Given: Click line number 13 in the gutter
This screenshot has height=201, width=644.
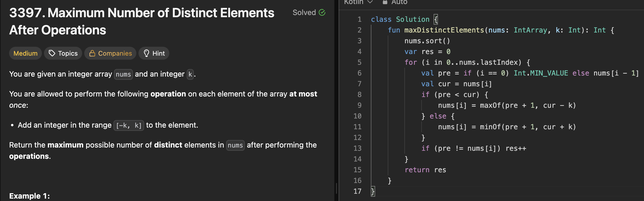Looking at the screenshot, I should [357, 148].
